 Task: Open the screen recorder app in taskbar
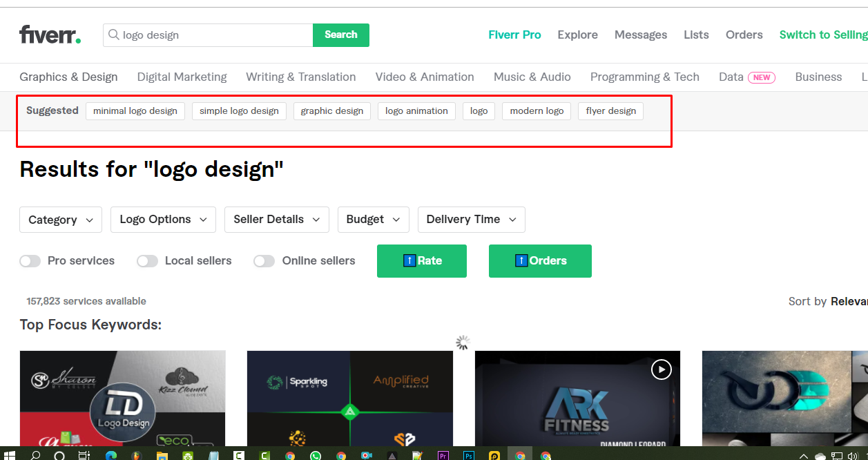pos(366,455)
